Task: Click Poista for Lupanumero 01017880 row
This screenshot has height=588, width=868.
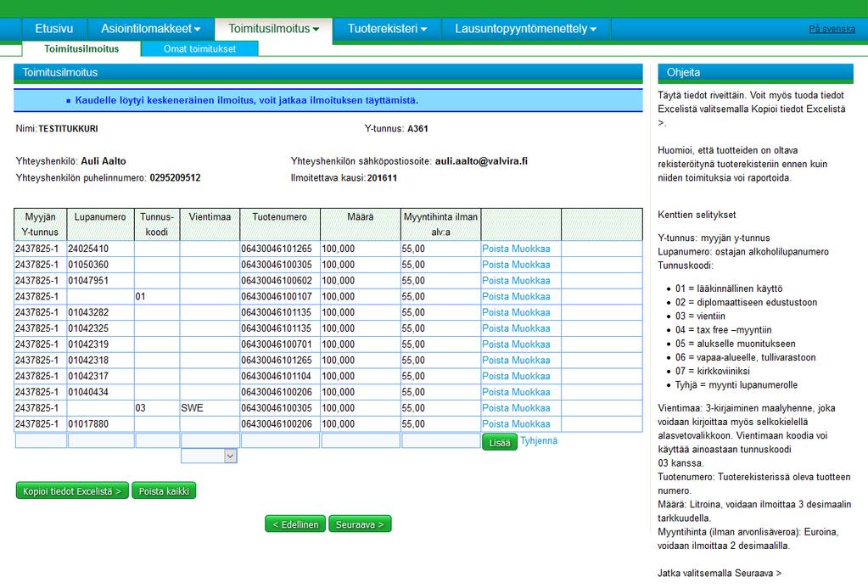Action: tap(496, 423)
